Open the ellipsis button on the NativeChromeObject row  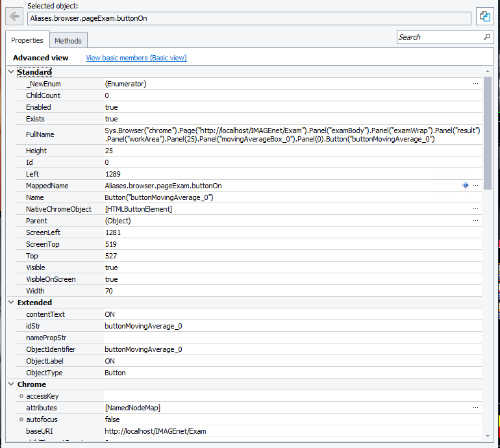pyautogui.click(x=475, y=209)
